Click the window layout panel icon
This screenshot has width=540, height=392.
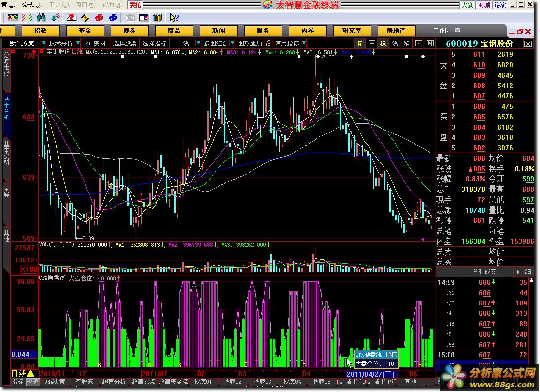click(x=143, y=18)
